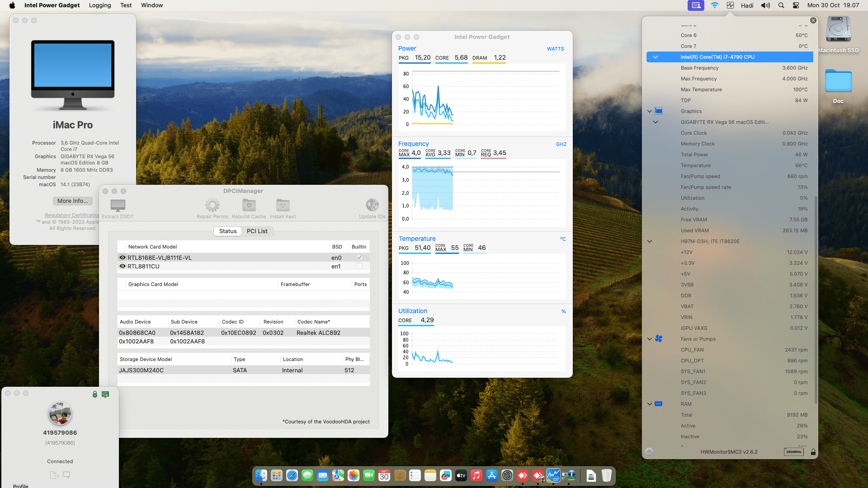Launch Safari from the Dock
The height and width of the screenshot is (488, 868).
292,475
